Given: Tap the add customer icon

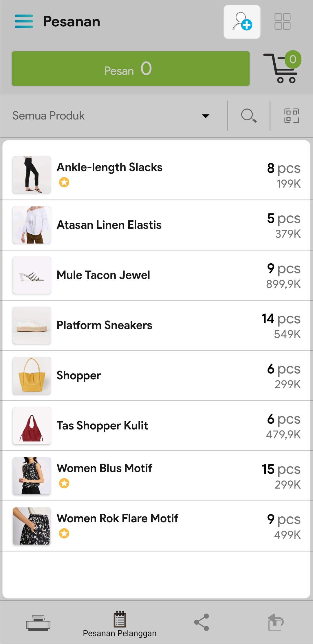Looking at the screenshot, I should 242,22.
